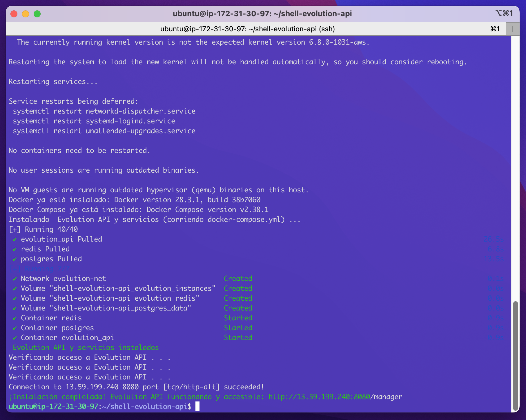
Task: Open a new tab with the plus button
Action: pos(512,29)
